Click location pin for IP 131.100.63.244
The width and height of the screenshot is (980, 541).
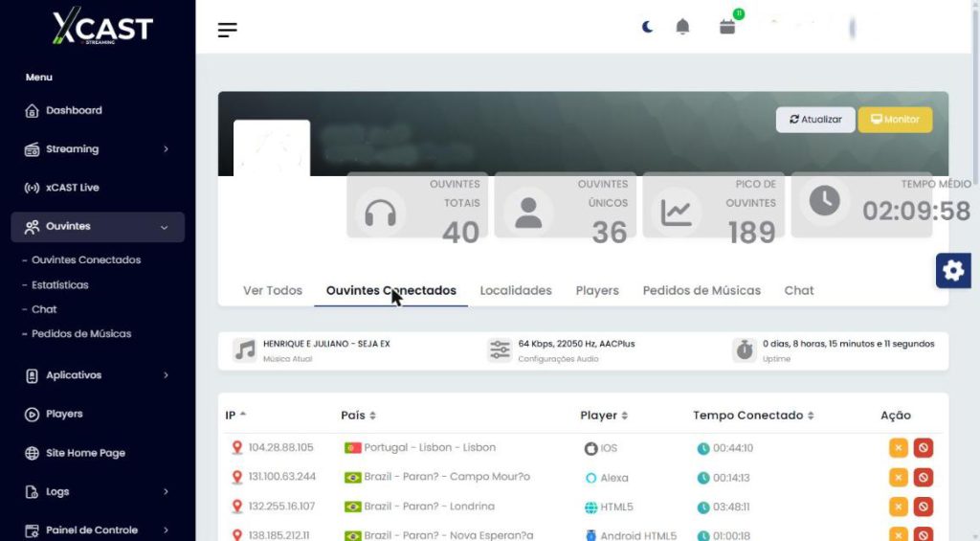point(237,477)
